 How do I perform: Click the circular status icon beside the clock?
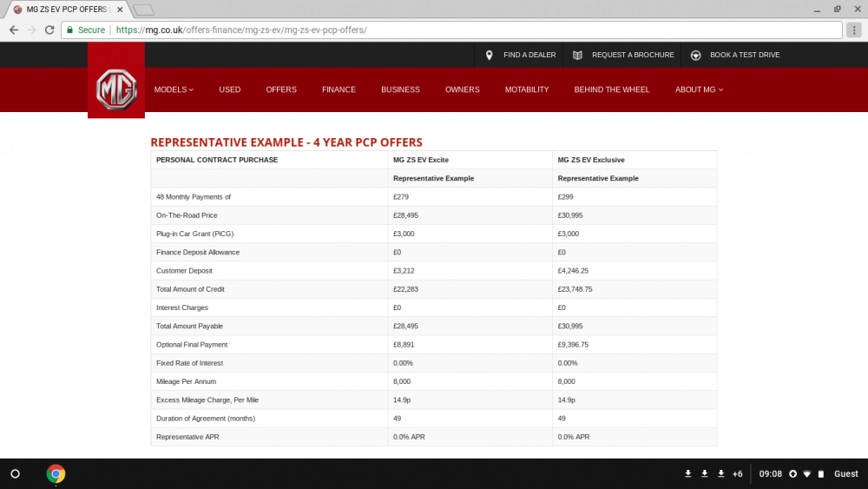[792, 474]
